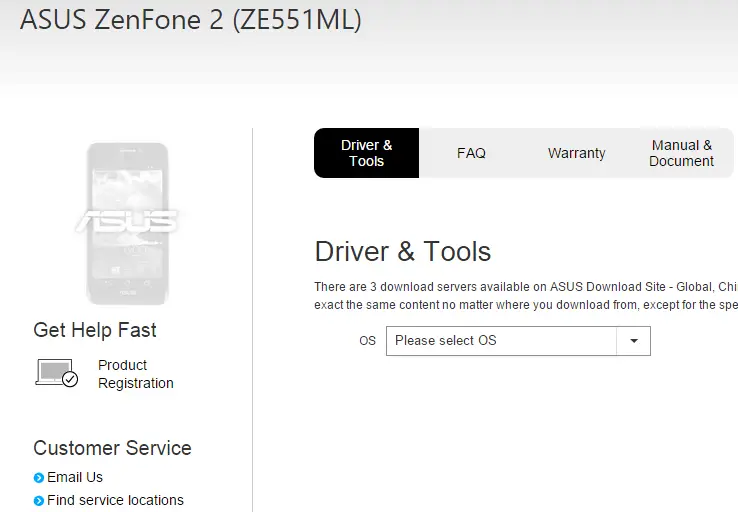Click the blue arrow icon beside Email Us
The image size is (738, 512).
pyautogui.click(x=39, y=478)
